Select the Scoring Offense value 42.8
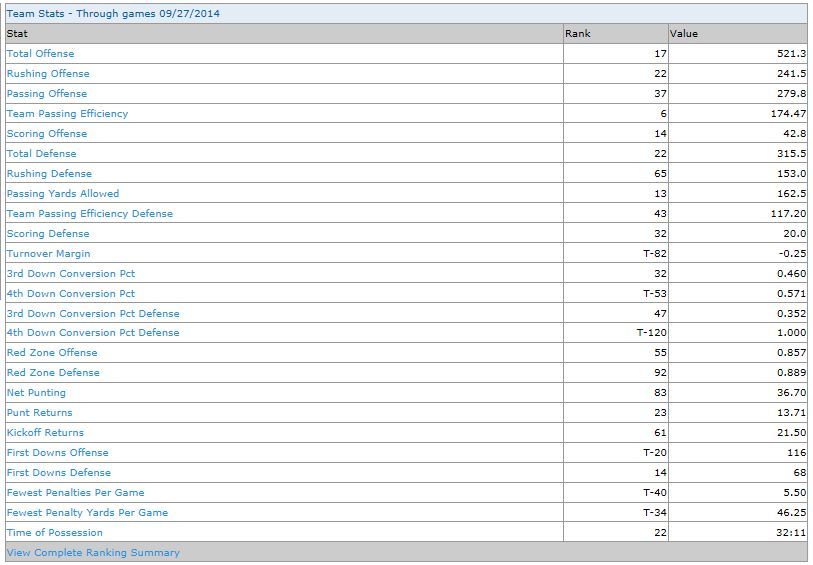This screenshot has height=565, width=813. [x=794, y=133]
